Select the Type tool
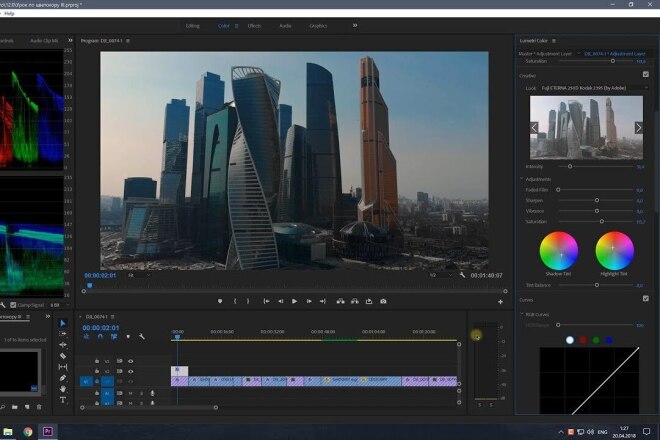The image size is (660, 440). (63, 400)
